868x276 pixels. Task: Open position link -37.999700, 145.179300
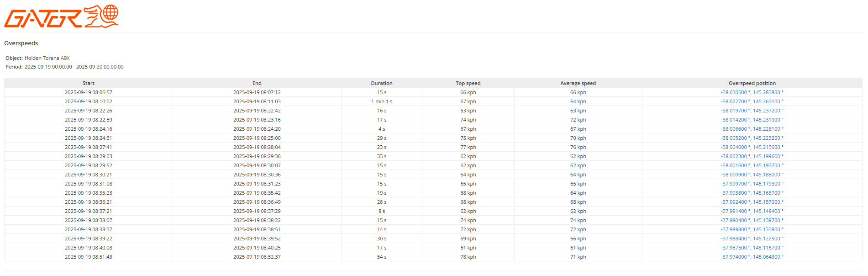click(752, 184)
